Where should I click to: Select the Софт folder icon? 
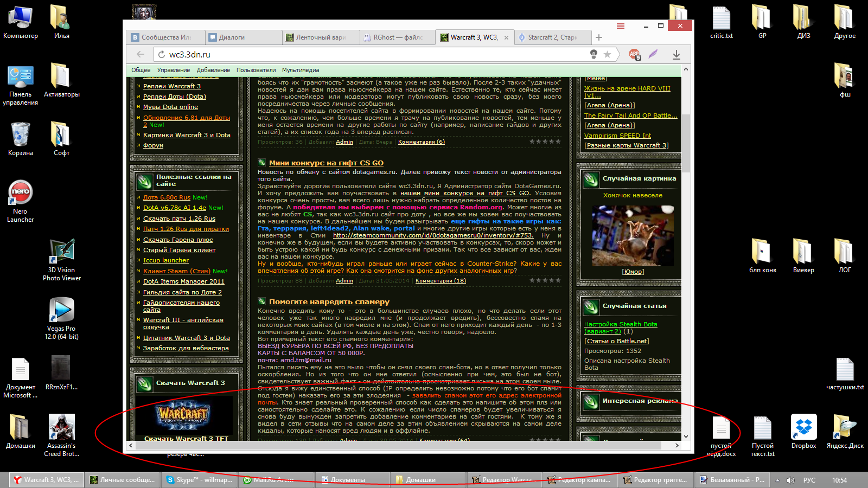pos(62,139)
